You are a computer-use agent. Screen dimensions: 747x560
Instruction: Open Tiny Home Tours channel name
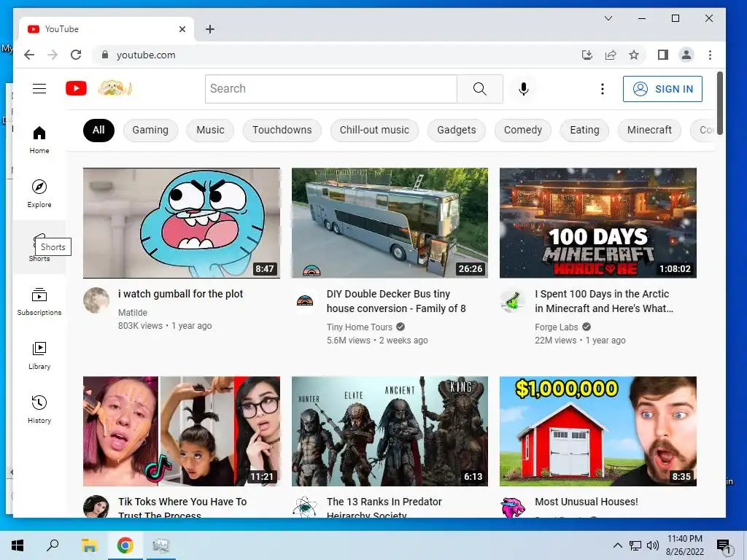point(359,327)
